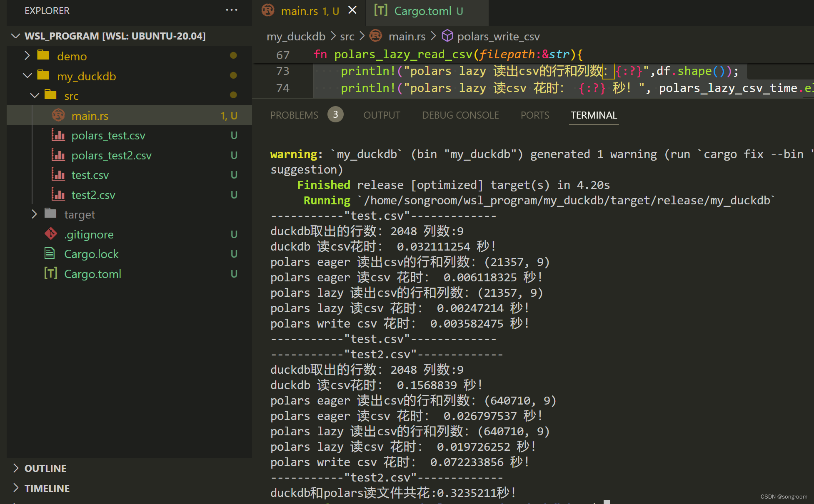This screenshot has height=504, width=814.
Task: Open the PORTS panel
Action: click(534, 115)
